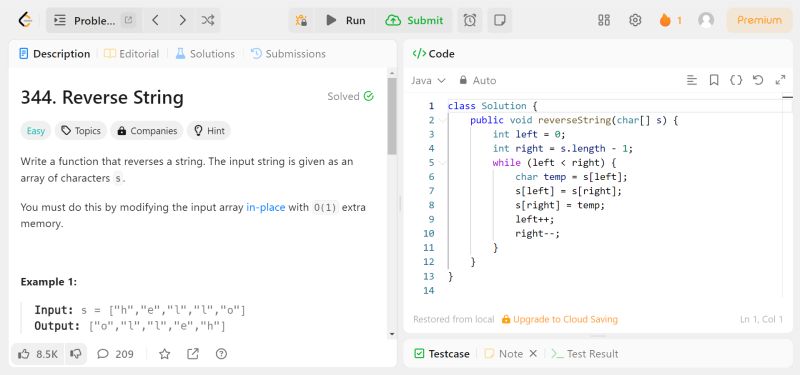Follow the in-place link

pyautogui.click(x=265, y=208)
